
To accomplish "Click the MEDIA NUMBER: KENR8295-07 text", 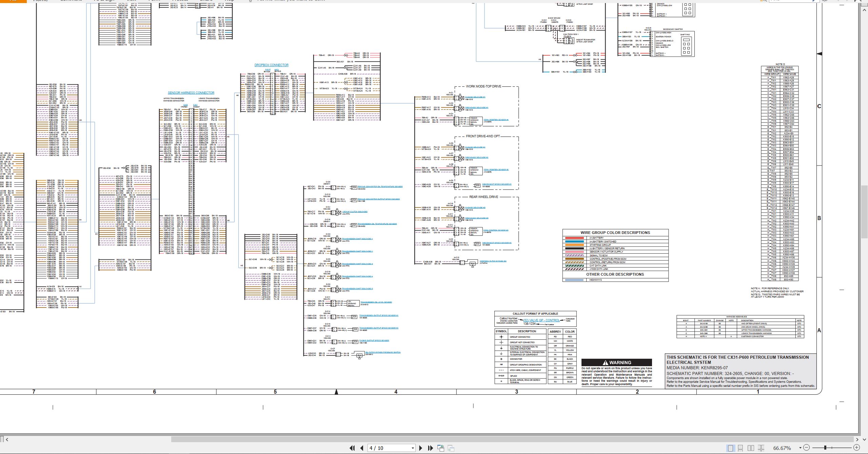I will (x=697, y=368).
